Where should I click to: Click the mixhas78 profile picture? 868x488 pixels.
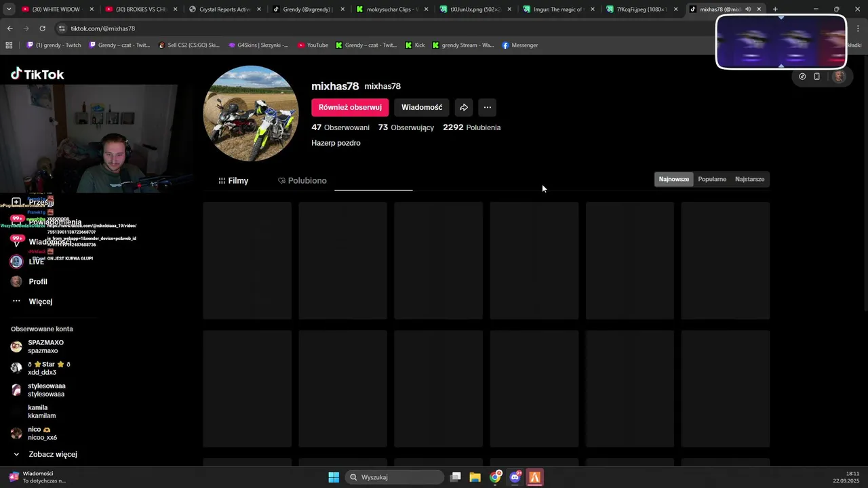[x=251, y=113]
